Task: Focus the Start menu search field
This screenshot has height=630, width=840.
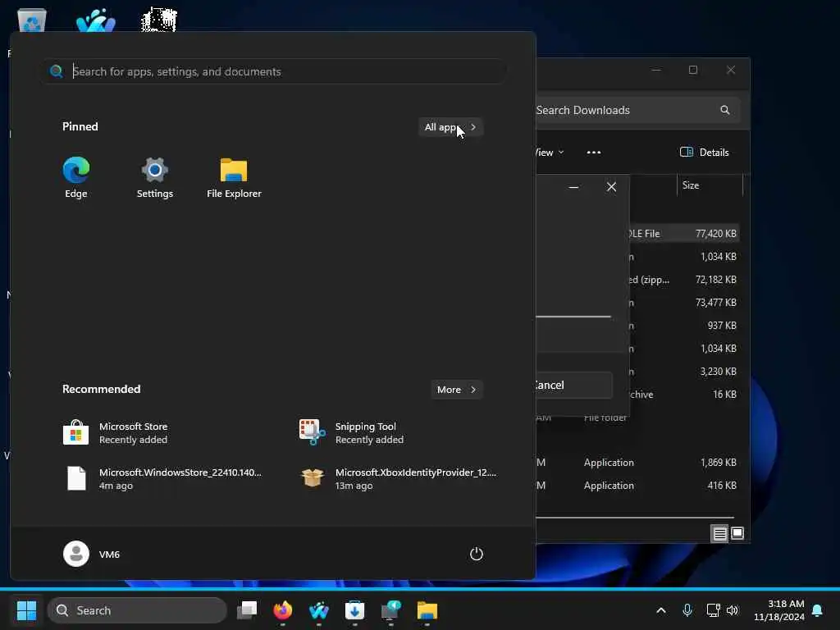Action: [x=276, y=71]
